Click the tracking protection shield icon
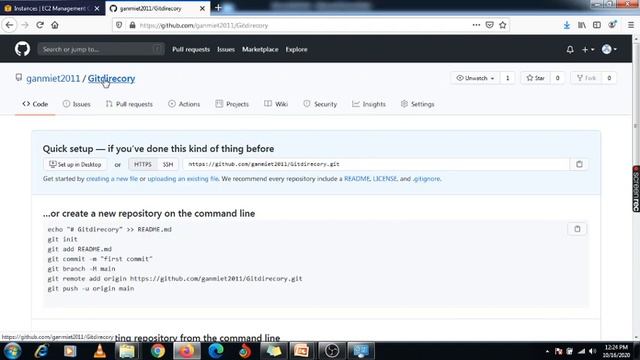 [x=119, y=25]
